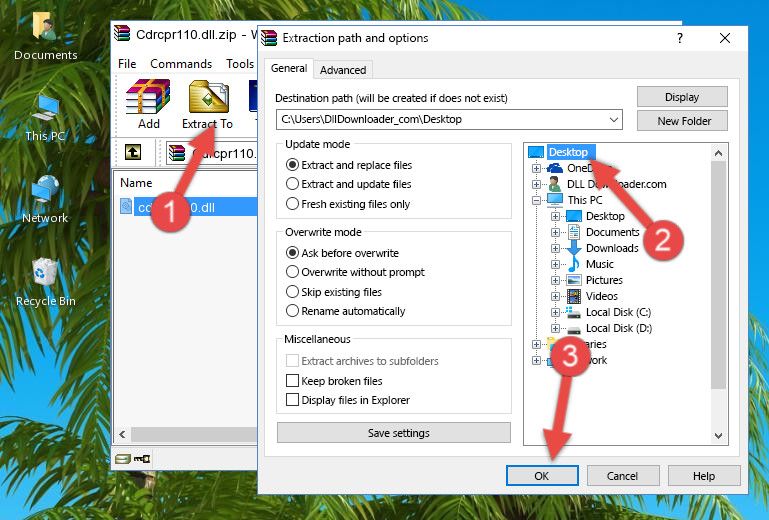Screen dimensions: 769x520
Task: Select Ask before overwrite option
Action: pyautogui.click(x=292, y=253)
